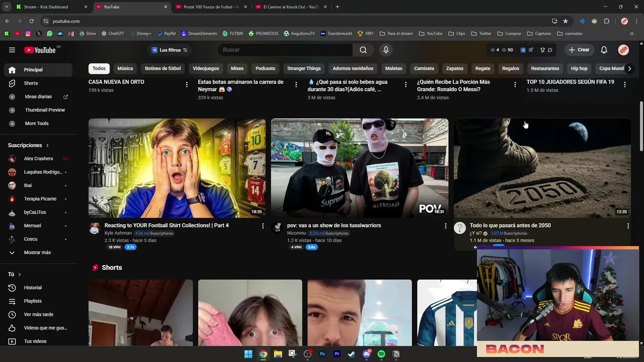This screenshot has width=644, height=362.
Task: Open Spotify from the taskbar
Action: (381, 354)
